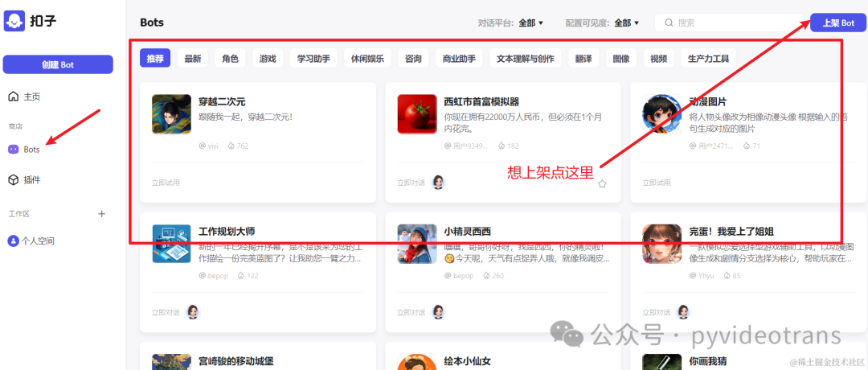Click the avatar beside 立即对话 on 西虹市首富模拟器
This screenshot has height=370, width=868.
click(x=439, y=183)
